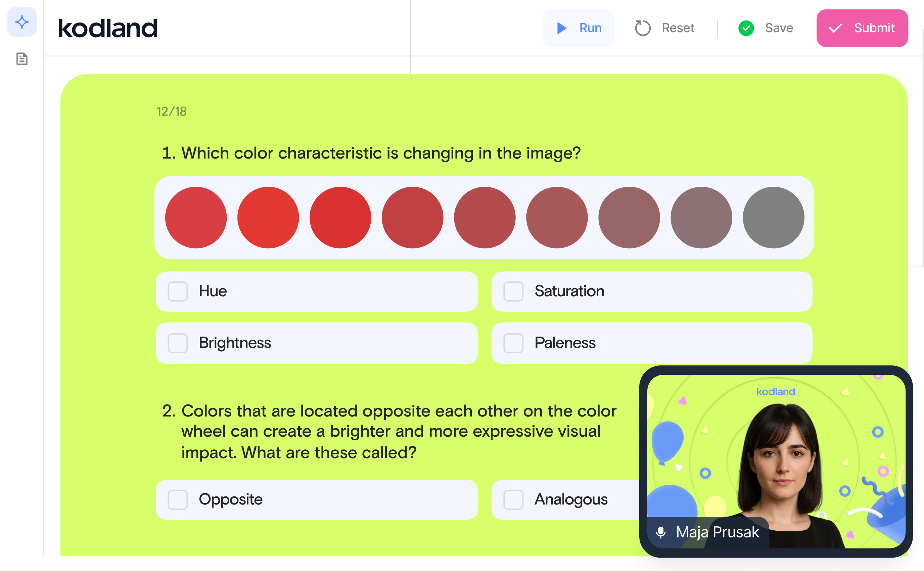The width and height of the screenshot is (924, 571).
Task: Mute microphone icon beside Maja Prusak
Action: point(660,532)
